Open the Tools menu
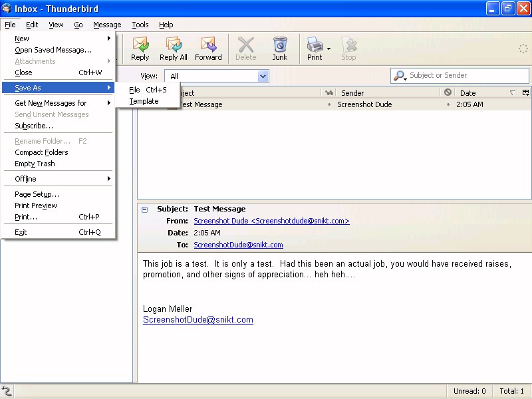Image resolution: width=532 pixels, height=399 pixels. pos(140,25)
